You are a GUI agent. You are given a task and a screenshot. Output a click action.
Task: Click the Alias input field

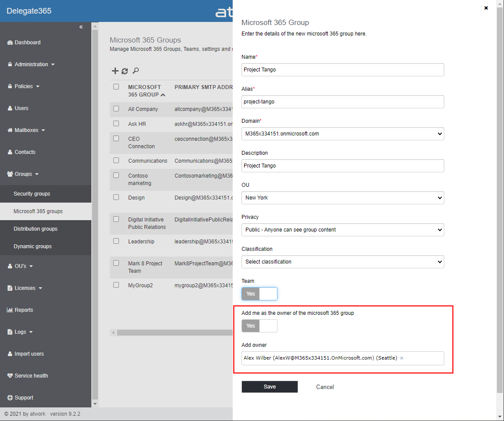coord(342,102)
